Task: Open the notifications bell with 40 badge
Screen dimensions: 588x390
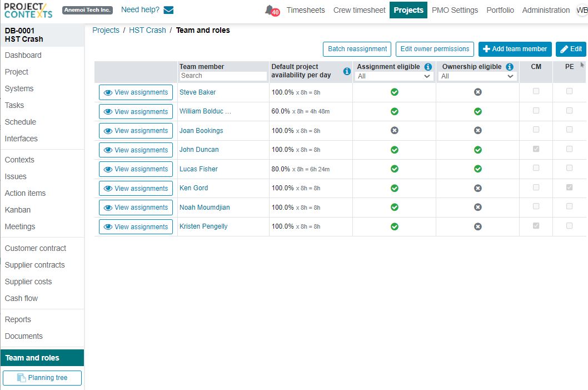Action: pyautogui.click(x=272, y=11)
